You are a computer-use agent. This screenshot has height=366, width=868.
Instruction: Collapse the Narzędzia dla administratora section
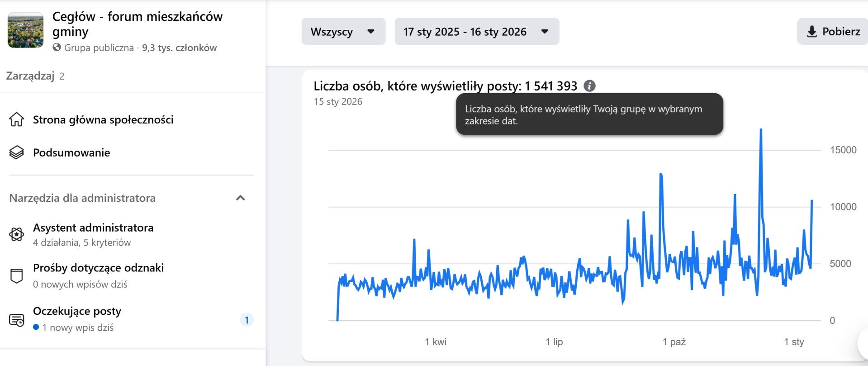tap(241, 198)
